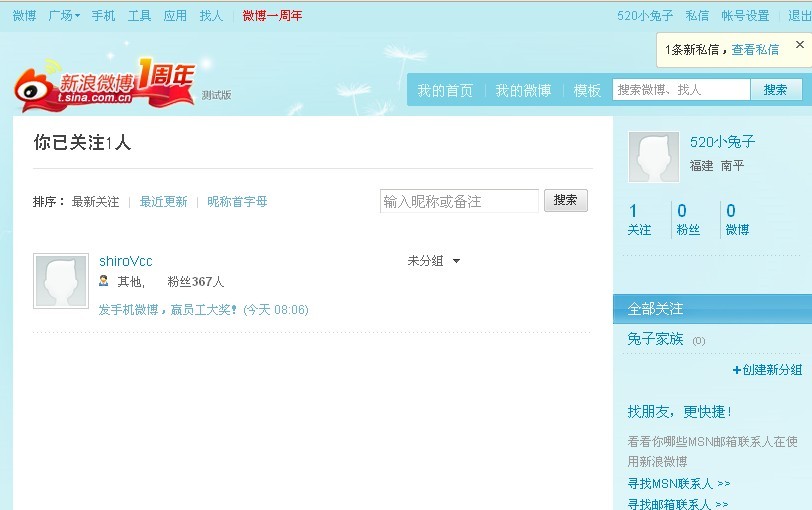This screenshot has width=812, height=510.
Task: Click the 搜索 button beside the nickname field
Action: click(x=566, y=200)
